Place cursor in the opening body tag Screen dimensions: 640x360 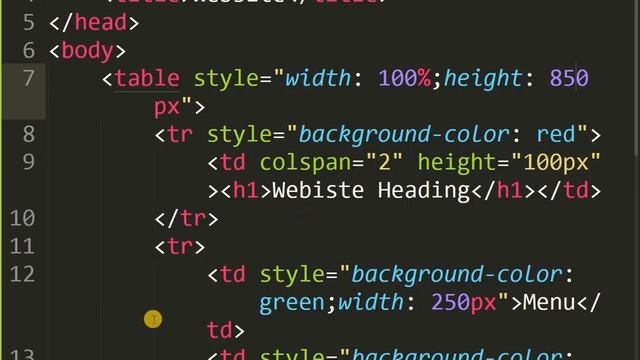point(87,51)
